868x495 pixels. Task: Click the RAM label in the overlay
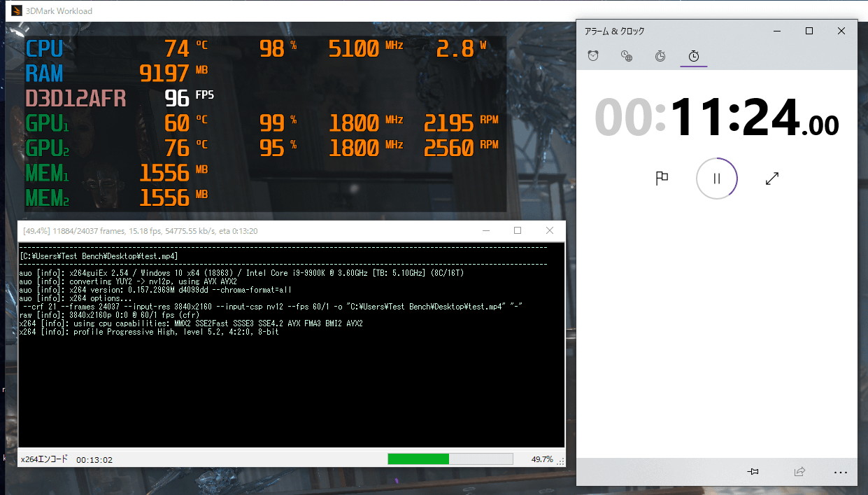(44, 74)
